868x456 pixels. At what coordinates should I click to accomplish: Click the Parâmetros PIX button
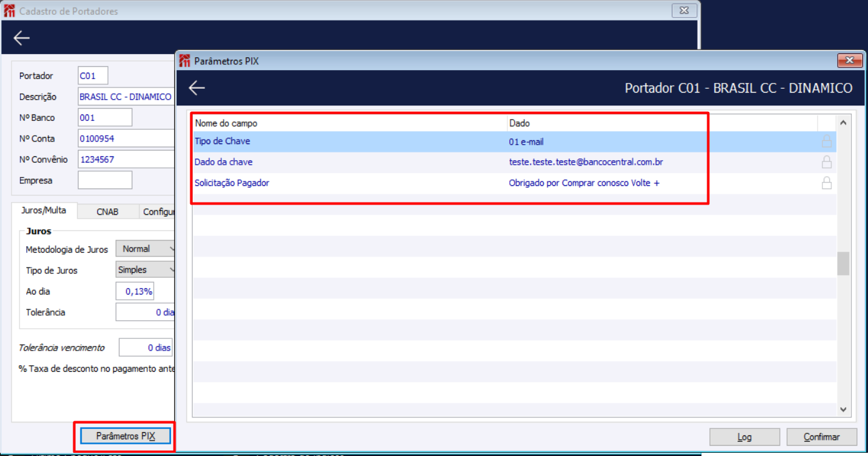pos(126,436)
